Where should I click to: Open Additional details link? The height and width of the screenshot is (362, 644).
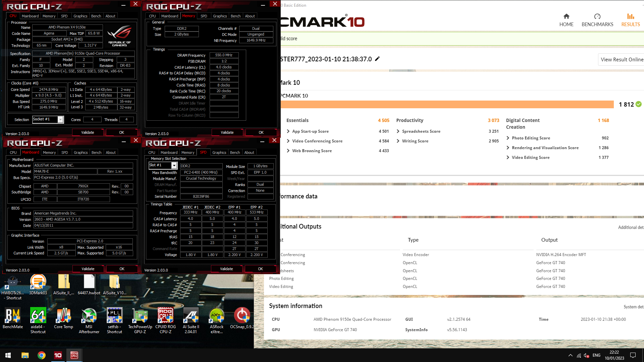pyautogui.click(x=631, y=227)
